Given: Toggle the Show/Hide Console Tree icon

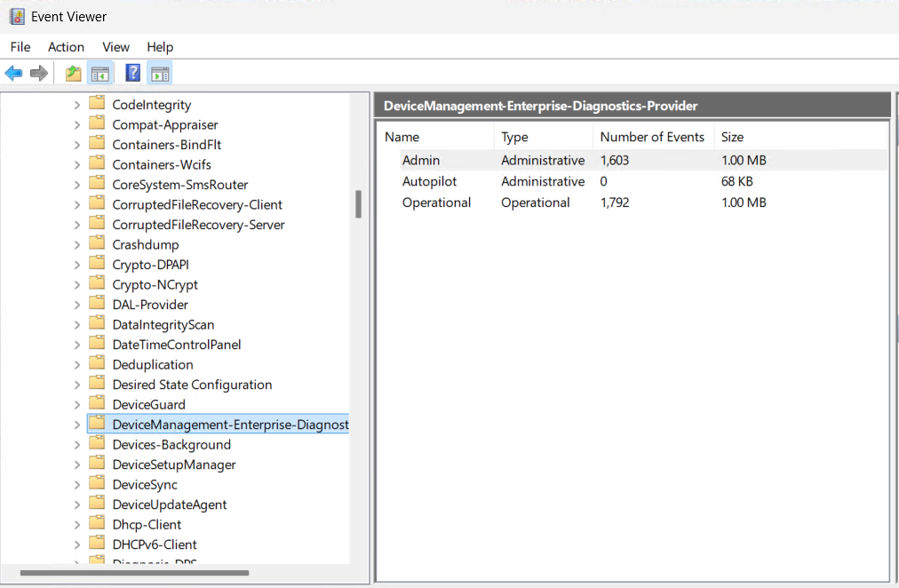Looking at the screenshot, I should coord(100,74).
